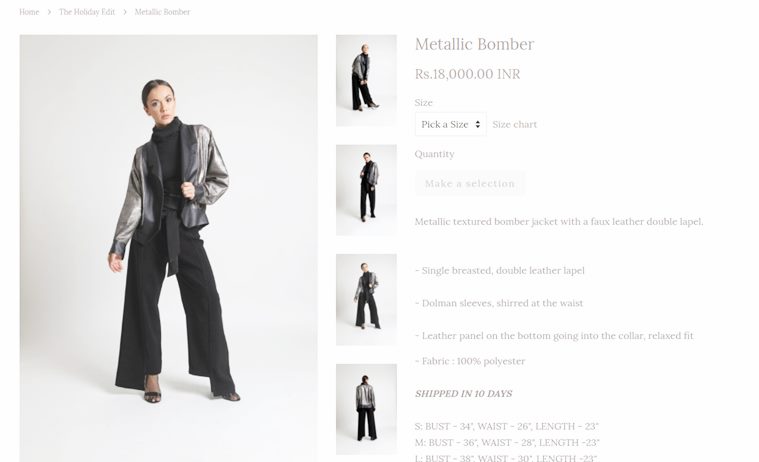Screen dimensions: 759x462
Task: Click the Size label above the dropdown
Action: click(x=424, y=103)
